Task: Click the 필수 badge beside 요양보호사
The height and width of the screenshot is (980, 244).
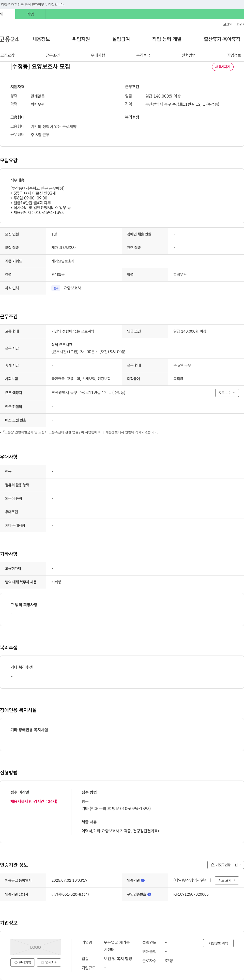Action: pos(56,288)
